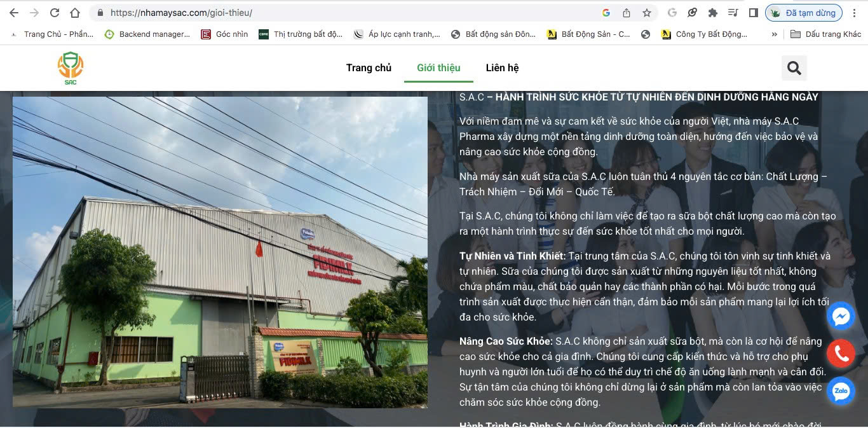Share this page using the share icon
Image resolution: width=868 pixels, height=428 pixels.
point(627,13)
